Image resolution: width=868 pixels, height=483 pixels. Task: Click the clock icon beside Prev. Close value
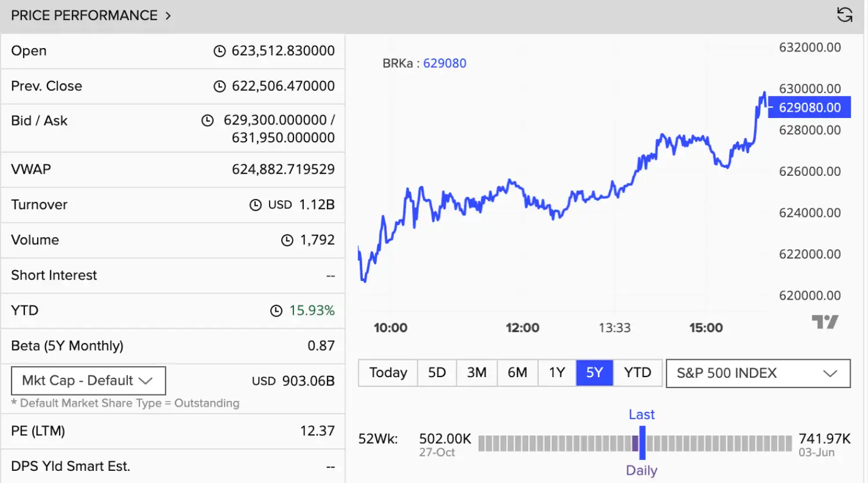219,86
